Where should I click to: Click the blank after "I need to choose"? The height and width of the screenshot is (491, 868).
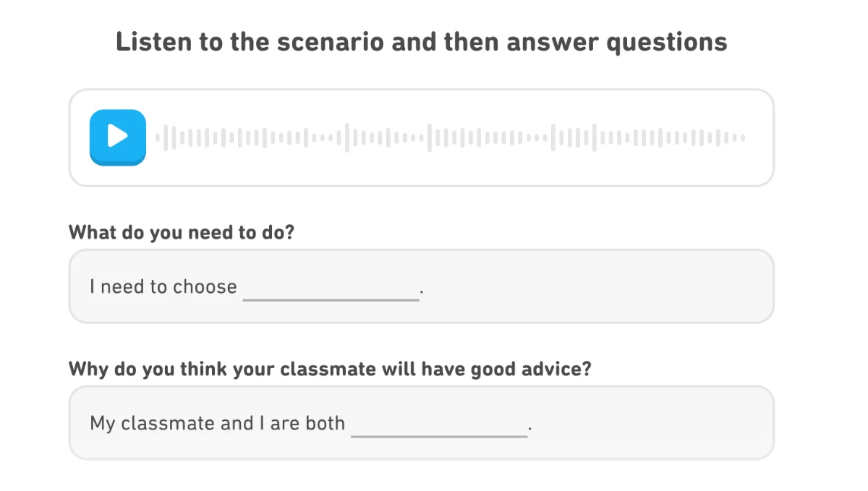coord(331,289)
